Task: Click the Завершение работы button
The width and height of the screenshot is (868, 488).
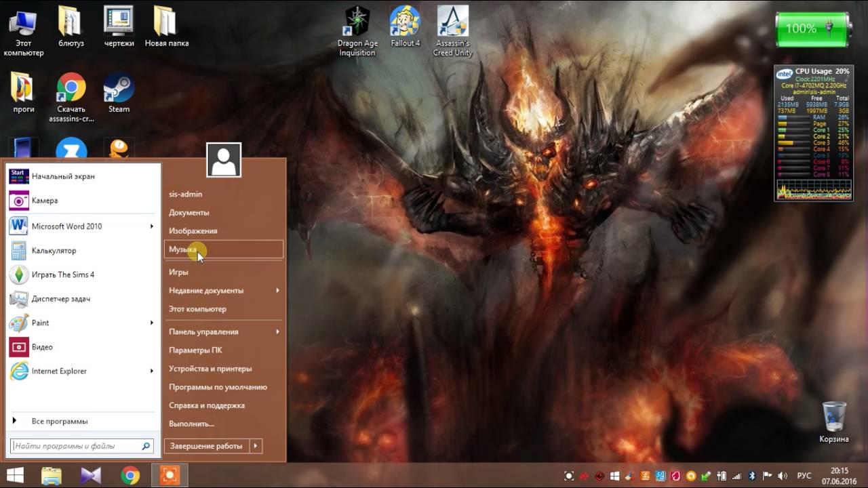Action: 206,446
